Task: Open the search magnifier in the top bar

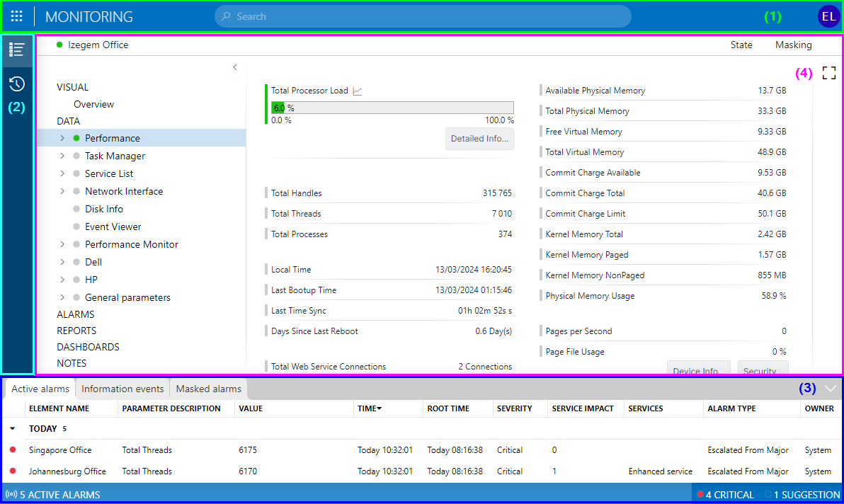Action: 225,16
